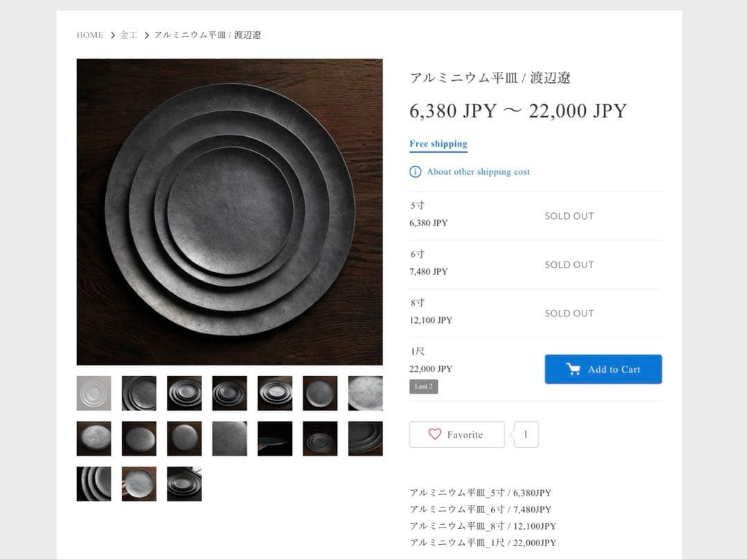Click the main product image of stacked plates
747x560 pixels.
click(x=229, y=212)
